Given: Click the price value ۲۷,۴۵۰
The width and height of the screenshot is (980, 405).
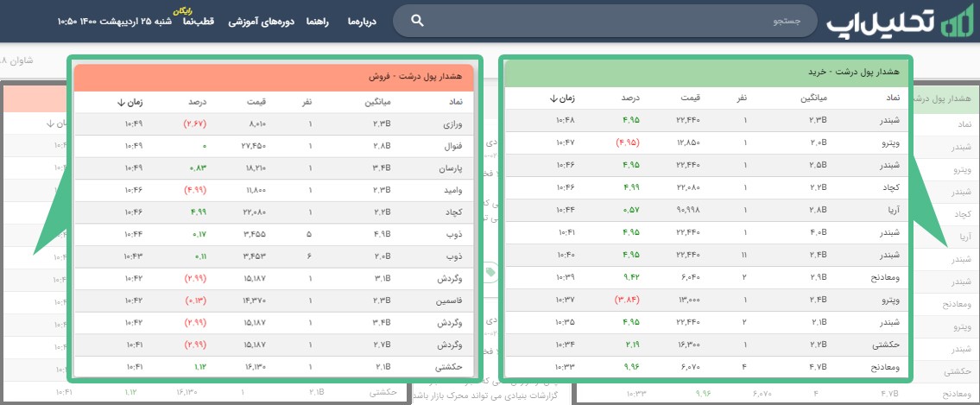Looking at the screenshot, I should pos(255,146).
